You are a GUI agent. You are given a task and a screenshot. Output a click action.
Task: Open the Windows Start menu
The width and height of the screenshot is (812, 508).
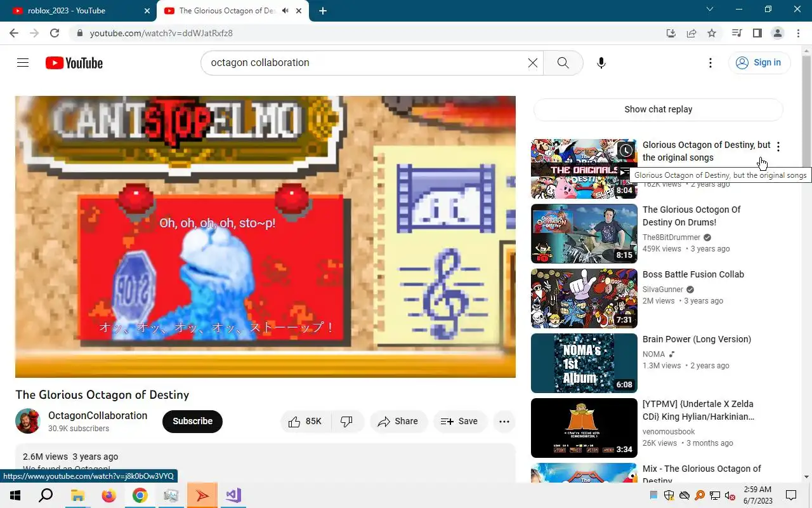[15, 495]
